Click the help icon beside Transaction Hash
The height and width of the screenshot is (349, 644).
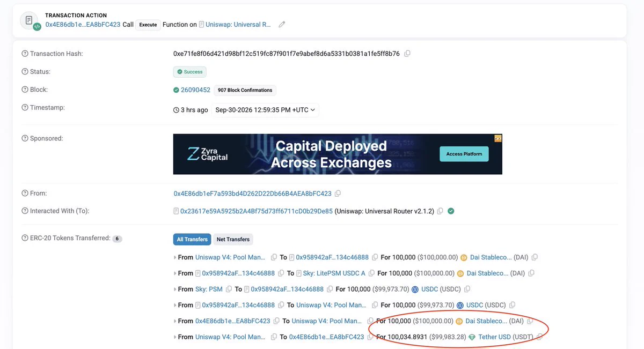pos(25,54)
